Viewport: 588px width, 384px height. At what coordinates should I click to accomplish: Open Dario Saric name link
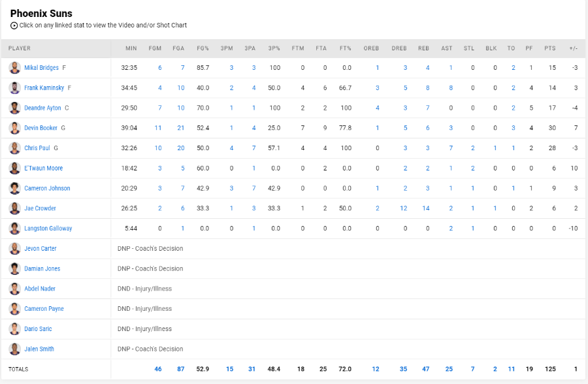pyautogui.click(x=39, y=329)
